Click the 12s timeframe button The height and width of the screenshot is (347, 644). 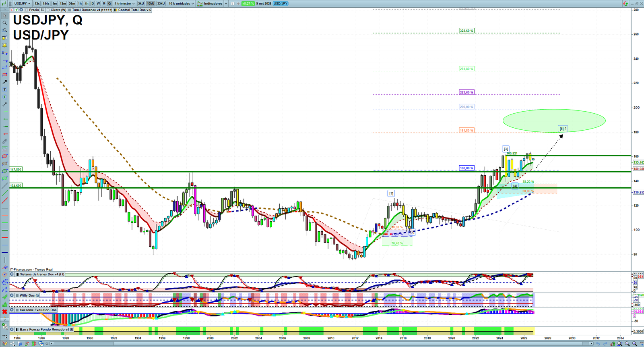(37, 4)
